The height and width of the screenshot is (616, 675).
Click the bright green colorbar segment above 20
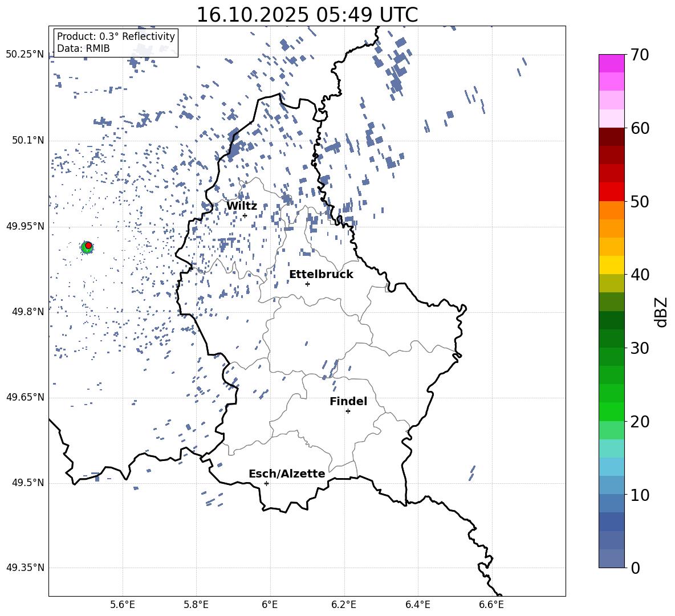click(x=612, y=412)
